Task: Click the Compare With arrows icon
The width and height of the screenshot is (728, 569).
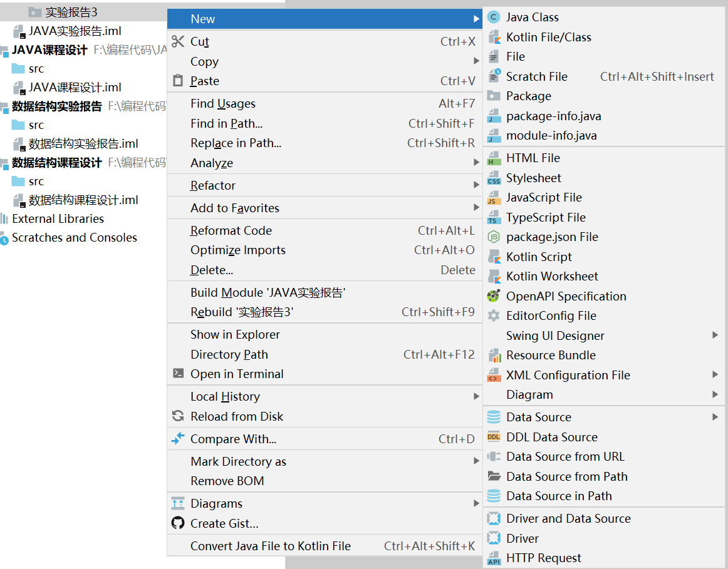Action: [178, 438]
